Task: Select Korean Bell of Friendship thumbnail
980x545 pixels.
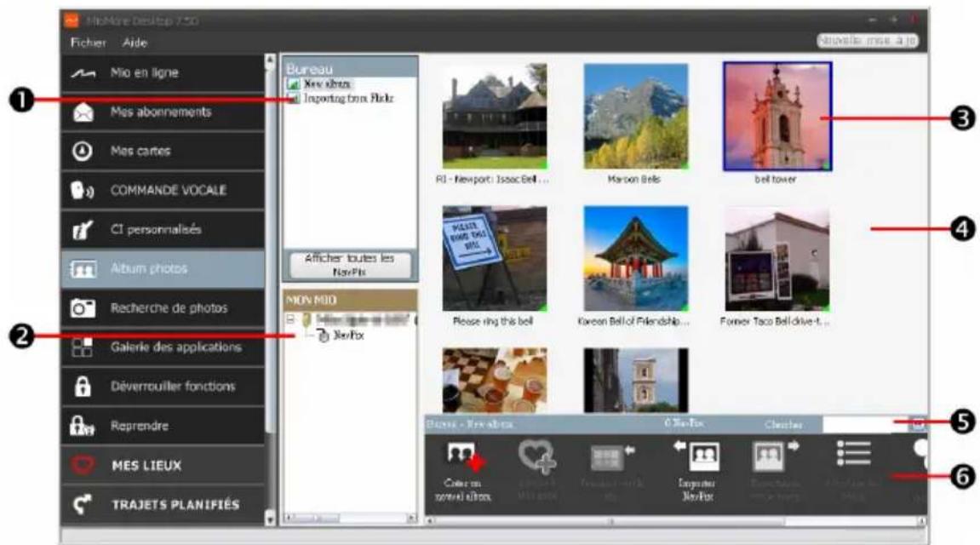Action: [x=636, y=259]
